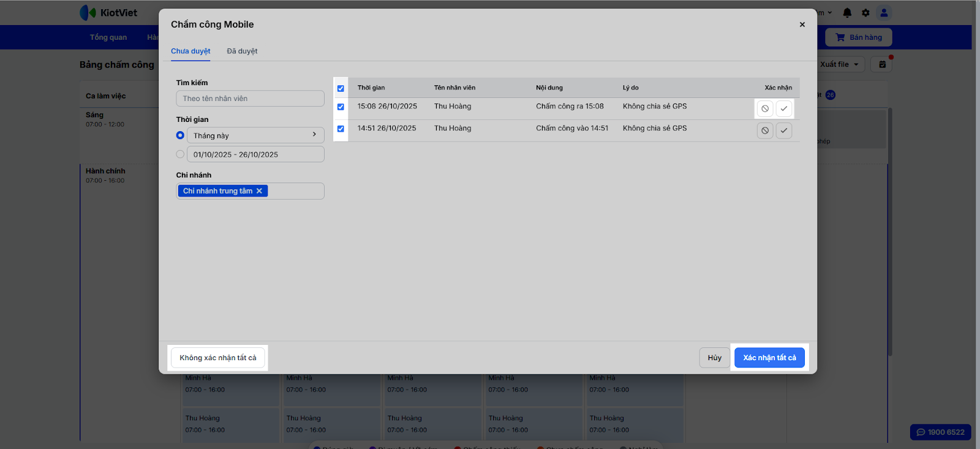Click the Tên nhân viên column header

pos(455,88)
